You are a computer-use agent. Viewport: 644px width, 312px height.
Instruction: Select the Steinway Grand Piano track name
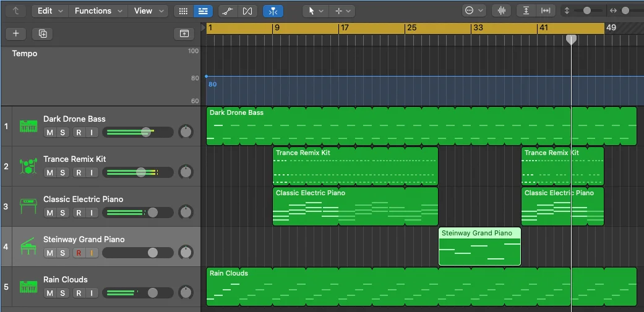point(84,240)
